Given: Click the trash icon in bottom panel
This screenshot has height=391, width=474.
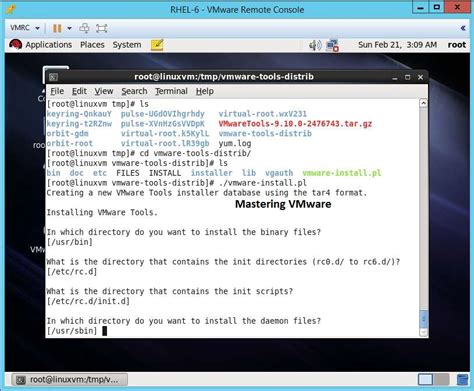Looking at the screenshot, I should pyautogui.click(x=462, y=379).
